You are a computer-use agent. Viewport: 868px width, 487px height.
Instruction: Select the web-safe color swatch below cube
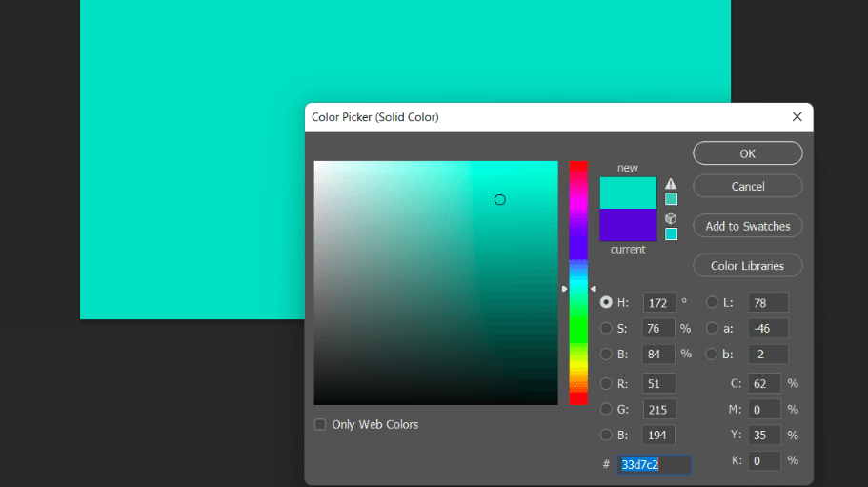[x=671, y=233]
